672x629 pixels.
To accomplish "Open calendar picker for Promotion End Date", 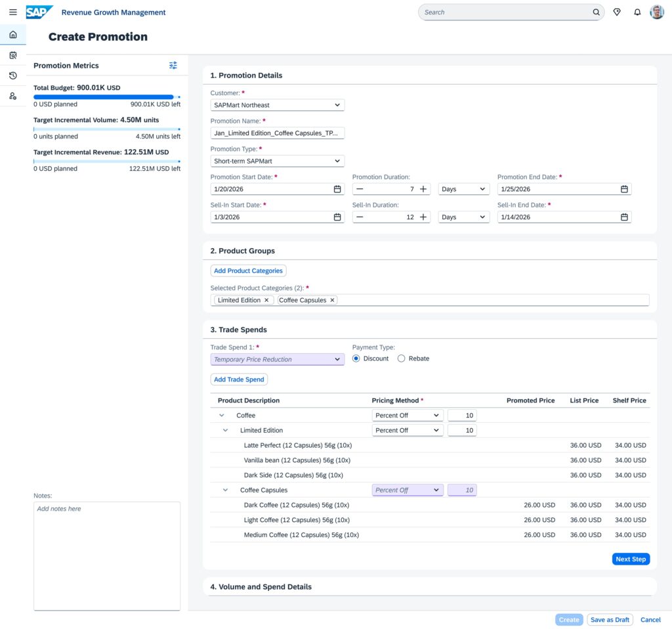I will pyautogui.click(x=624, y=189).
